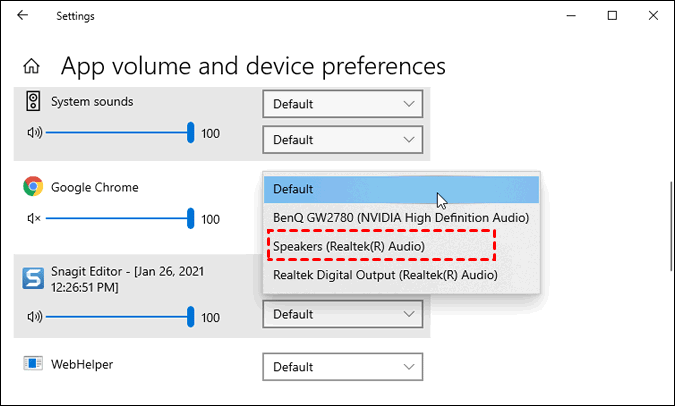Click the WebHelper app icon
The image size is (675, 406).
34,364
